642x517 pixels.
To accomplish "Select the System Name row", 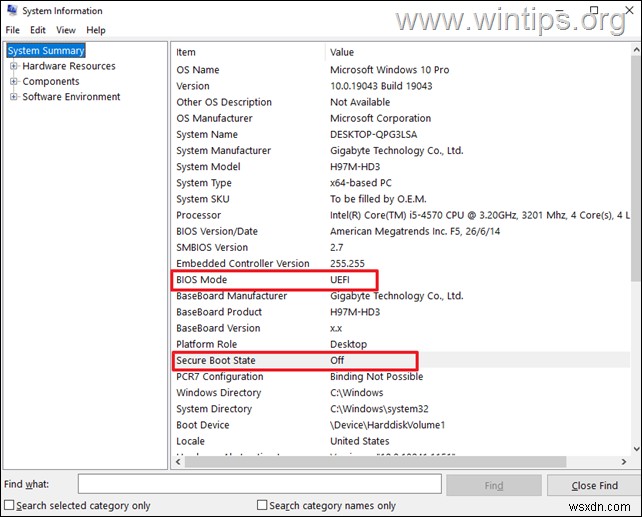I will (x=401, y=134).
